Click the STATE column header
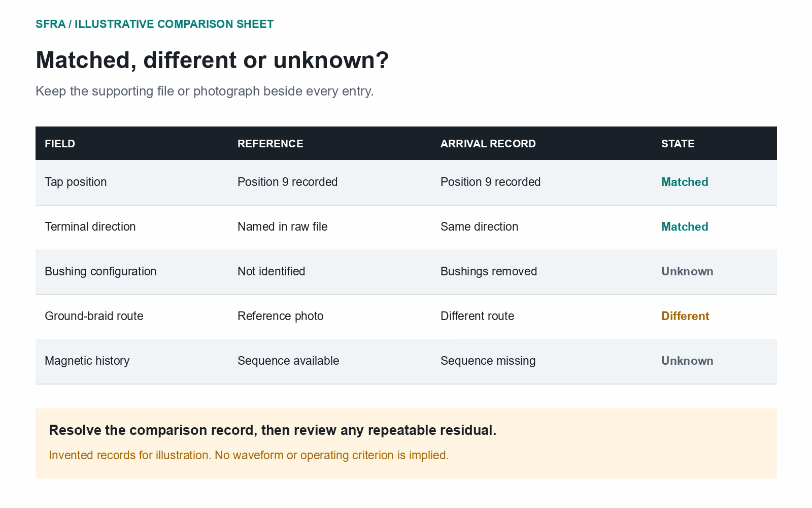The image size is (812, 508). [x=678, y=144]
